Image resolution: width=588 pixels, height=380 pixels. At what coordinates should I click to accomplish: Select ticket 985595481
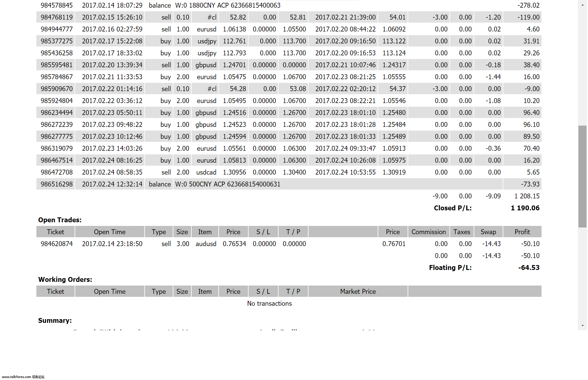coord(57,65)
